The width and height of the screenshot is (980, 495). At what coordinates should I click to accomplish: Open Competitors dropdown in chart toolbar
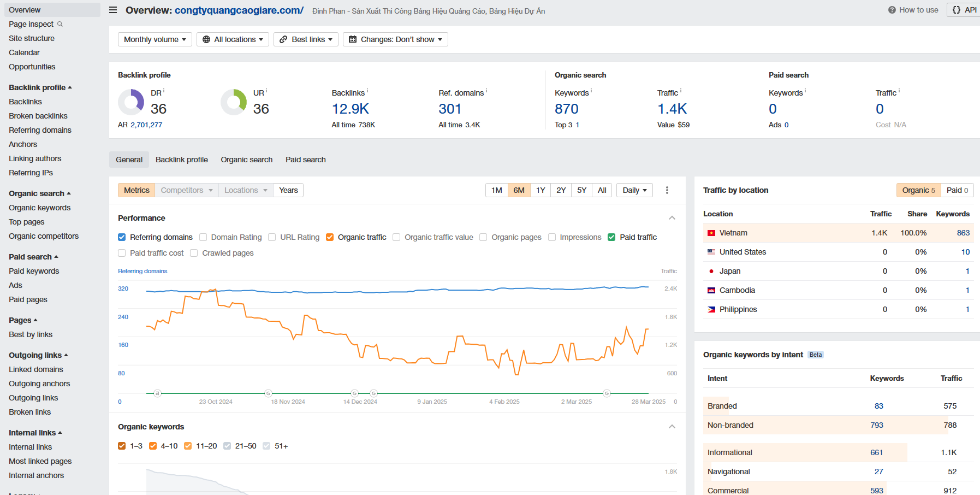coord(187,190)
